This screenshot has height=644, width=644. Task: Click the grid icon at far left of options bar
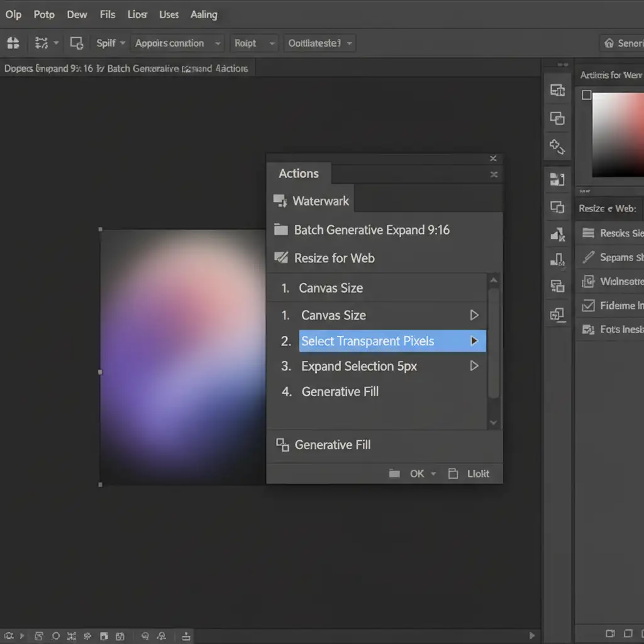coord(13,43)
